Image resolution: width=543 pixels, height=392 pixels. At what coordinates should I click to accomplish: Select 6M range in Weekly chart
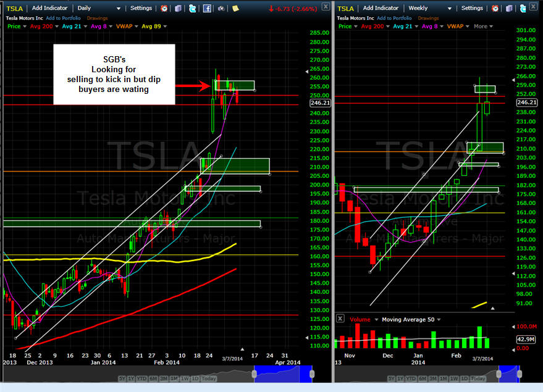tap(422, 378)
